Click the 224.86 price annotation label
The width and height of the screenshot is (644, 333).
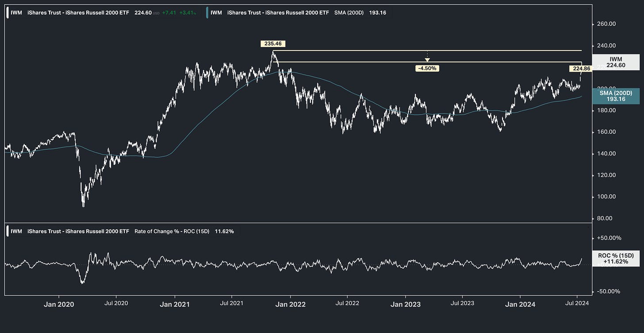581,69
